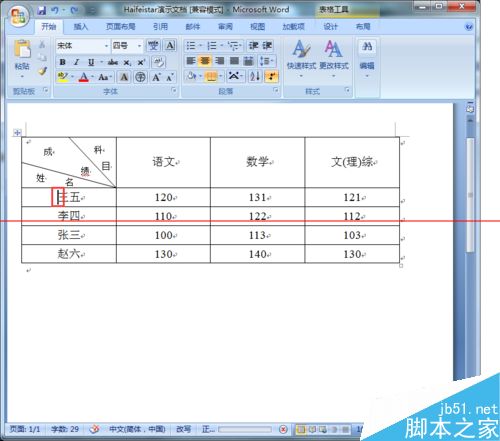Copy the selection
The width and height of the screenshot is (500, 441).
(x=42, y=58)
